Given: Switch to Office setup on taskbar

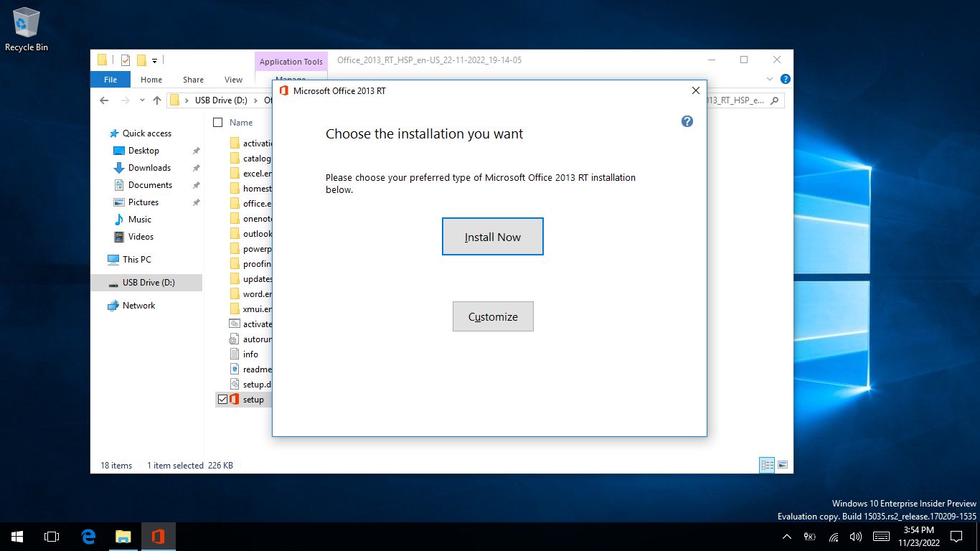Looking at the screenshot, I should click(x=158, y=537).
